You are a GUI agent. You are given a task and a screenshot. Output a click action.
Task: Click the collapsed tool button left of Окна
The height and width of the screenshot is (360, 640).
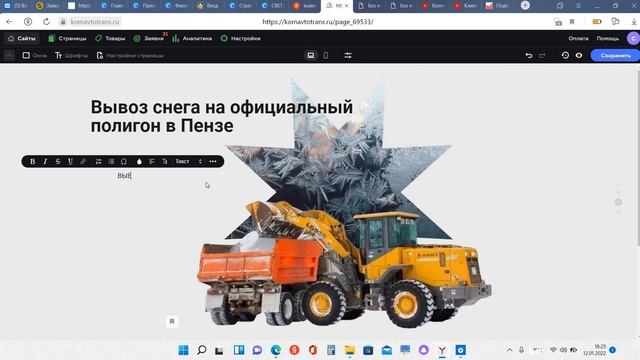coord(9,56)
